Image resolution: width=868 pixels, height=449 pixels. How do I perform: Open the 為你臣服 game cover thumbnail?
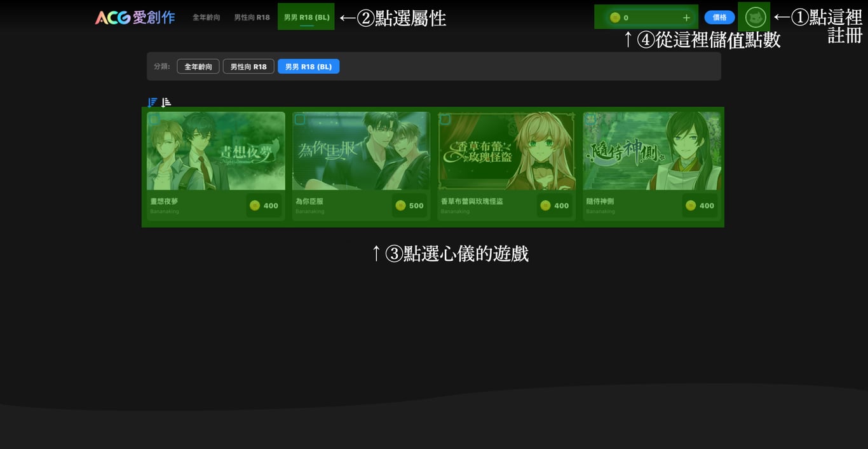(x=361, y=151)
